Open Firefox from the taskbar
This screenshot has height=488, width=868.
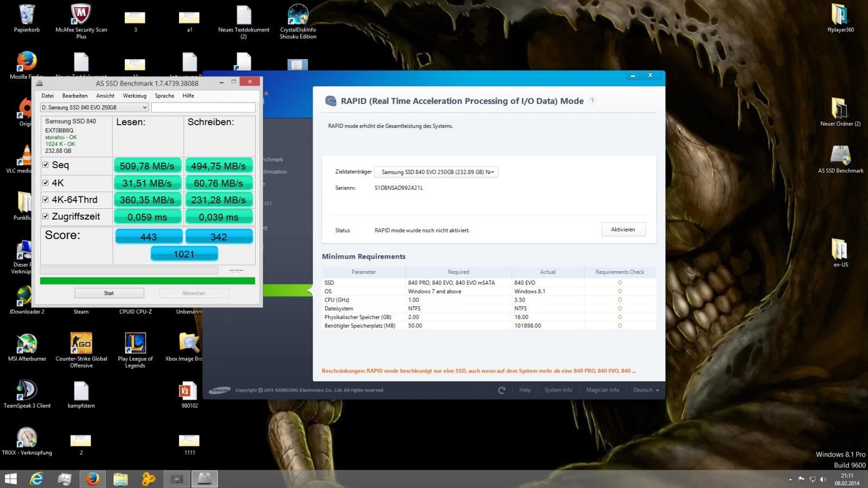tap(92, 479)
